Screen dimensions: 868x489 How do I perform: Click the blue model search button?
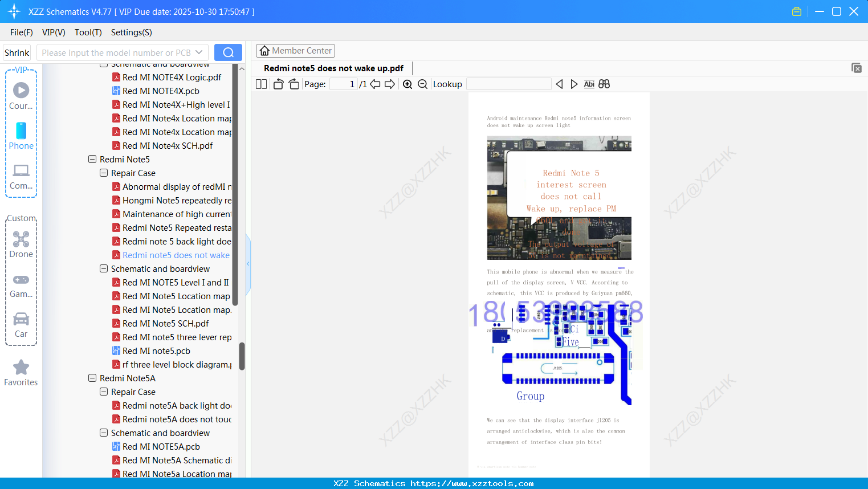pos(228,52)
